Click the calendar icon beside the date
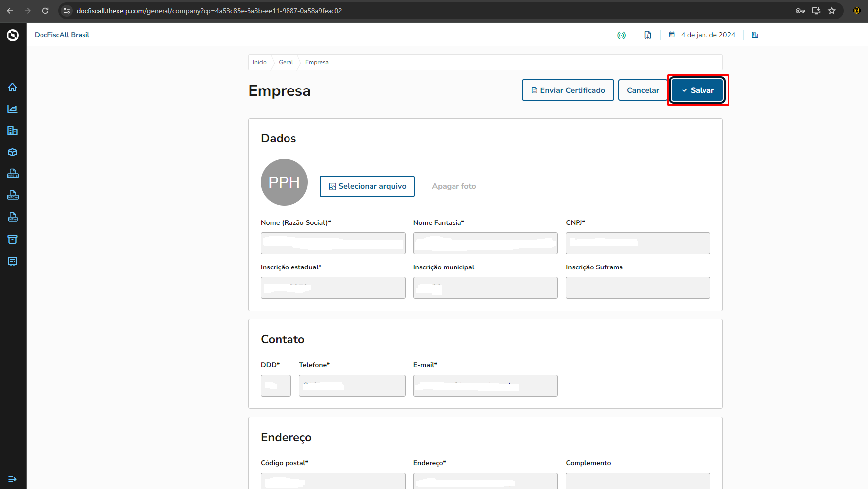 coord(672,35)
